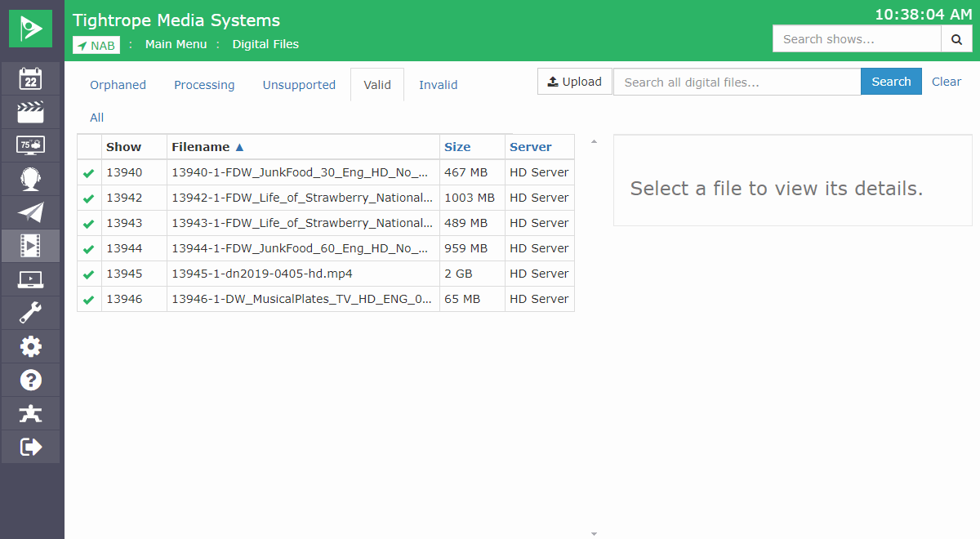Open the clapperboard shows sidebar icon
The image size is (980, 539).
tap(30, 112)
